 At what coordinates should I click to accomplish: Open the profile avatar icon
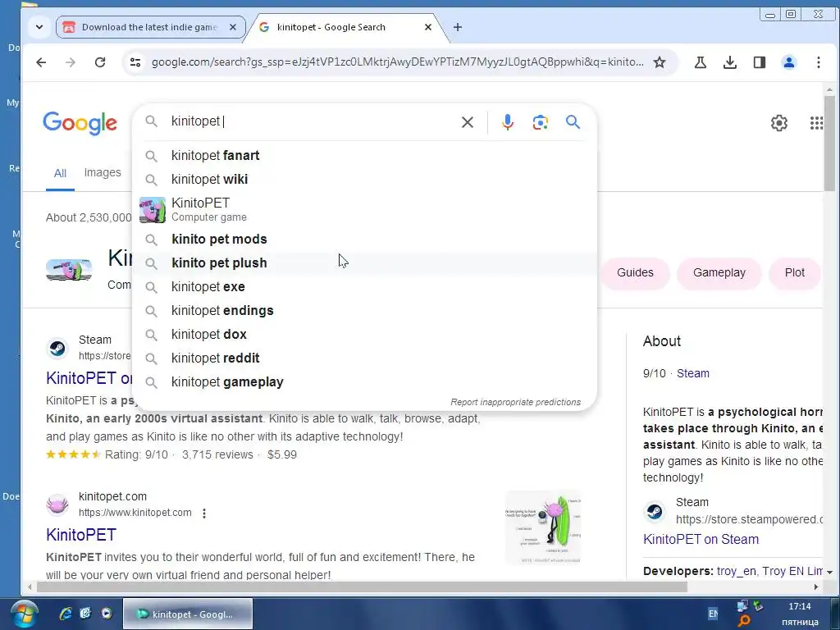pos(788,62)
